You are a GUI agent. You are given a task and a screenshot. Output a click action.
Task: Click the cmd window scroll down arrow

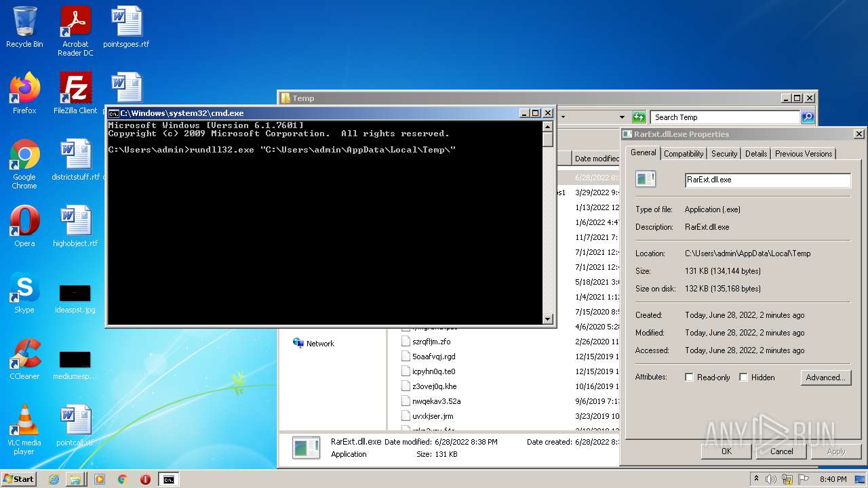(x=548, y=319)
